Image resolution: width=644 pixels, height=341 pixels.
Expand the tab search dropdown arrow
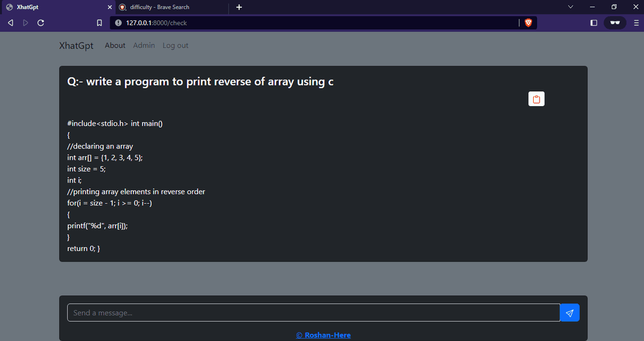click(571, 7)
